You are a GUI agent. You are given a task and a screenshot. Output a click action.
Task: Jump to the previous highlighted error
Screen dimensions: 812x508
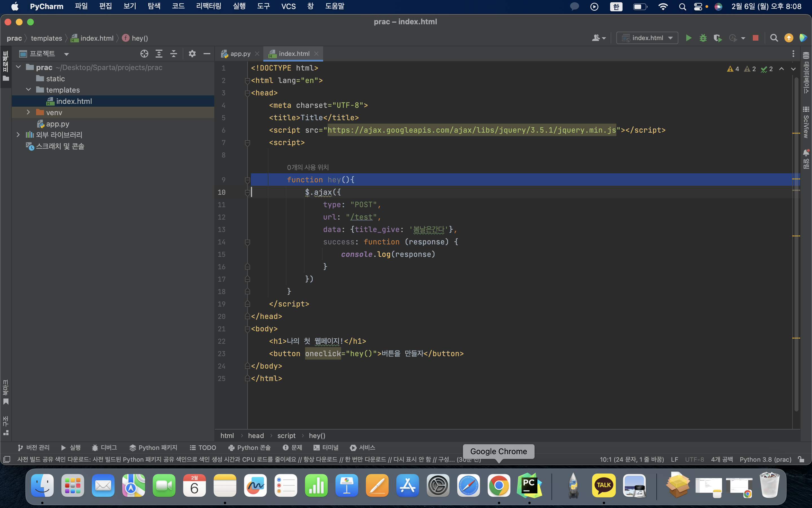782,69
